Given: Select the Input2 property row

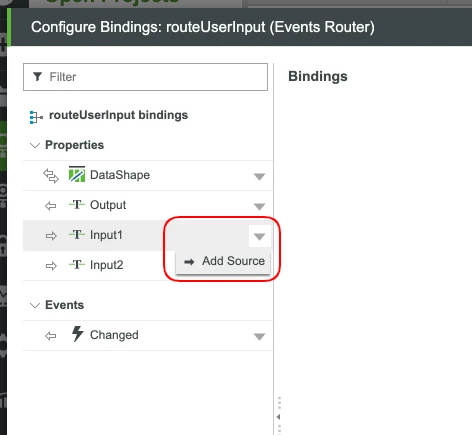Looking at the screenshot, I should (148, 266).
